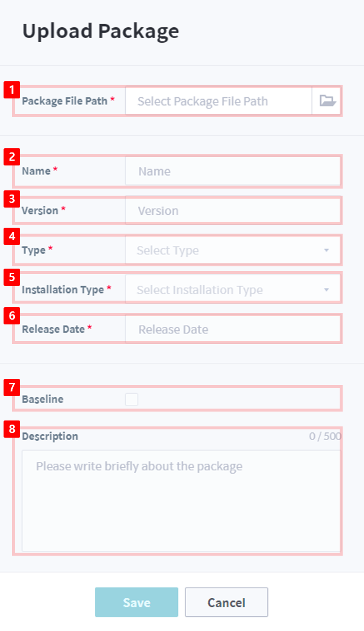Click the Release Date field
Image resolution: width=364 pixels, height=631 pixels.
click(x=232, y=329)
